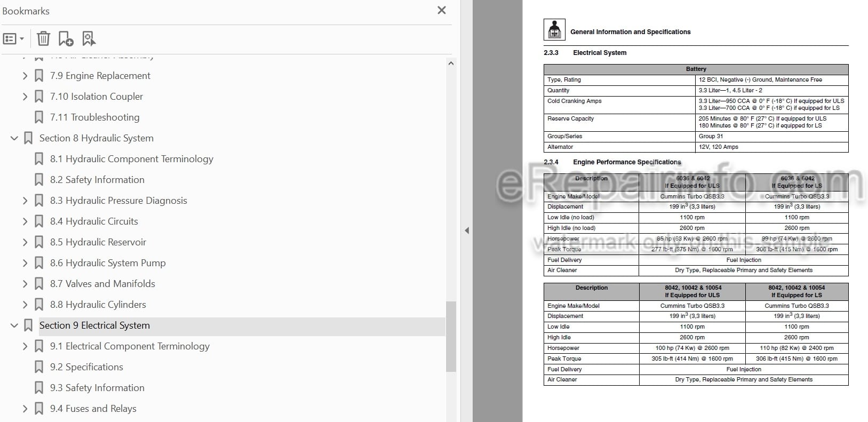The height and width of the screenshot is (422, 868).
Task: Click 'General Information and Specifications' page title
Action: [630, 32]
